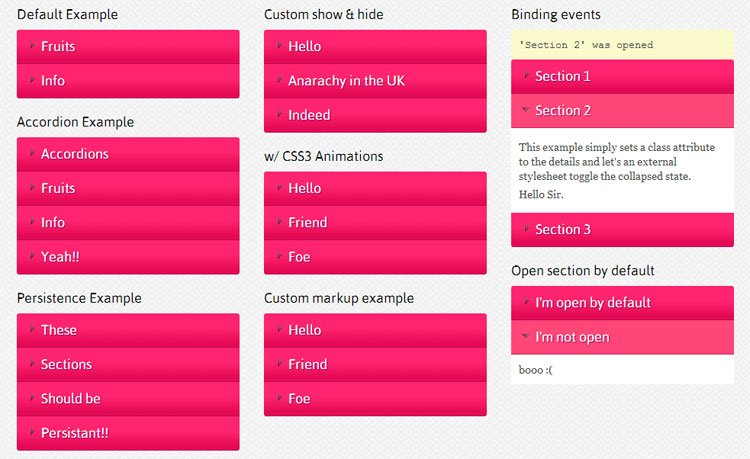
Task: Click the down arrow beside Section 2
Action: [526, 110]
